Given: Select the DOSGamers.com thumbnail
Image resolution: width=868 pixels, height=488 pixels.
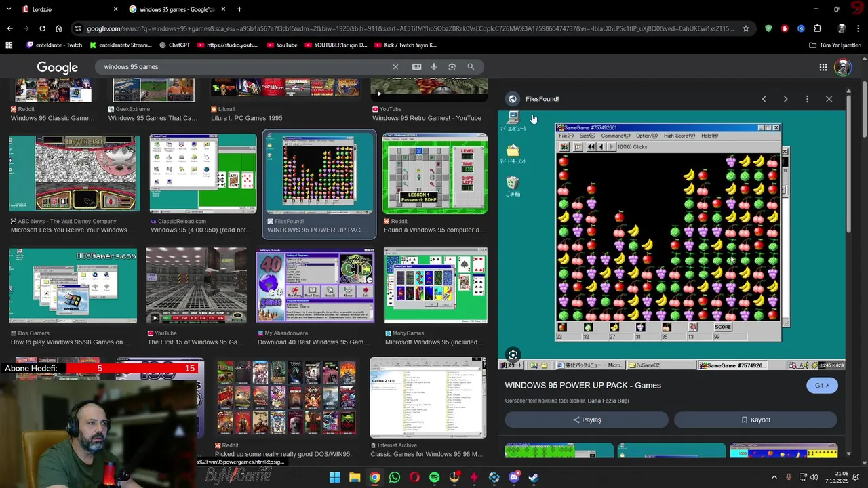Looking at the screenshot, I should click(73, 285).
